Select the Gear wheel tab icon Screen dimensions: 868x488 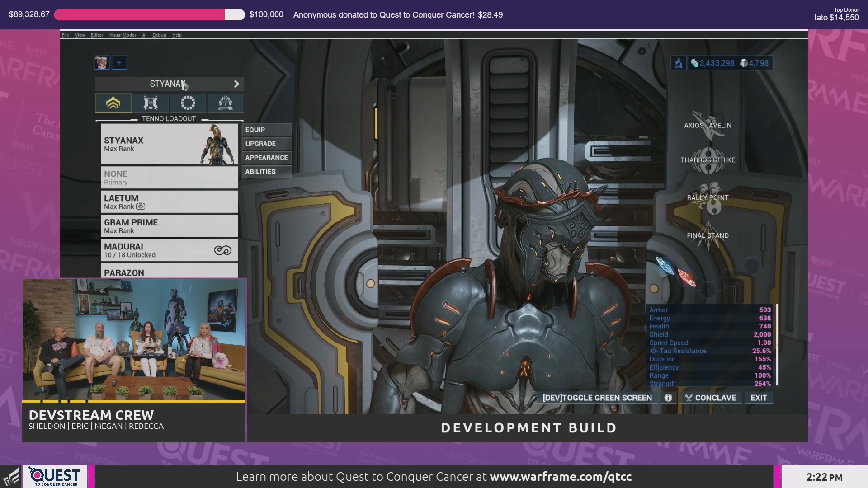click(x=188, y=103)
